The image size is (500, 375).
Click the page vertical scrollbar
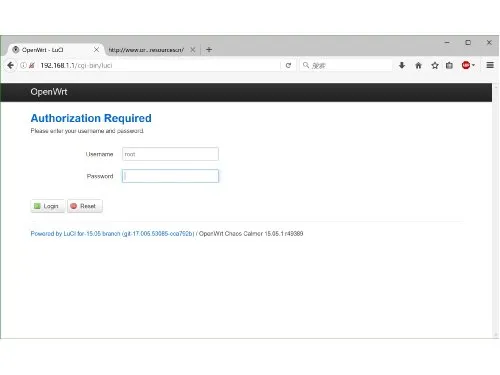[495, 210]
